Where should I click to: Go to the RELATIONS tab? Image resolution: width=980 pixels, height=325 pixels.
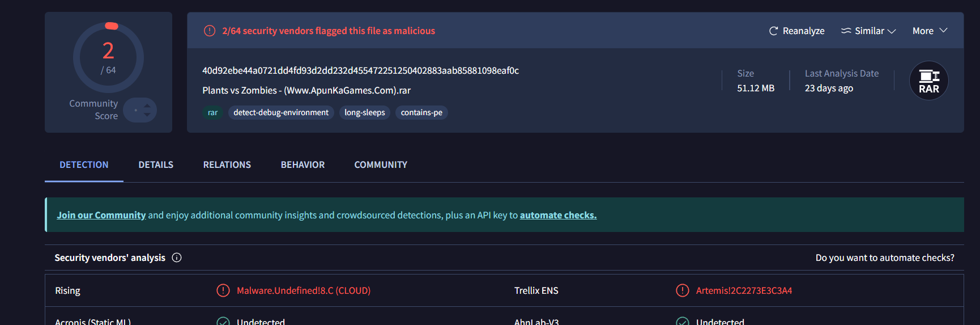coord(227,164)
